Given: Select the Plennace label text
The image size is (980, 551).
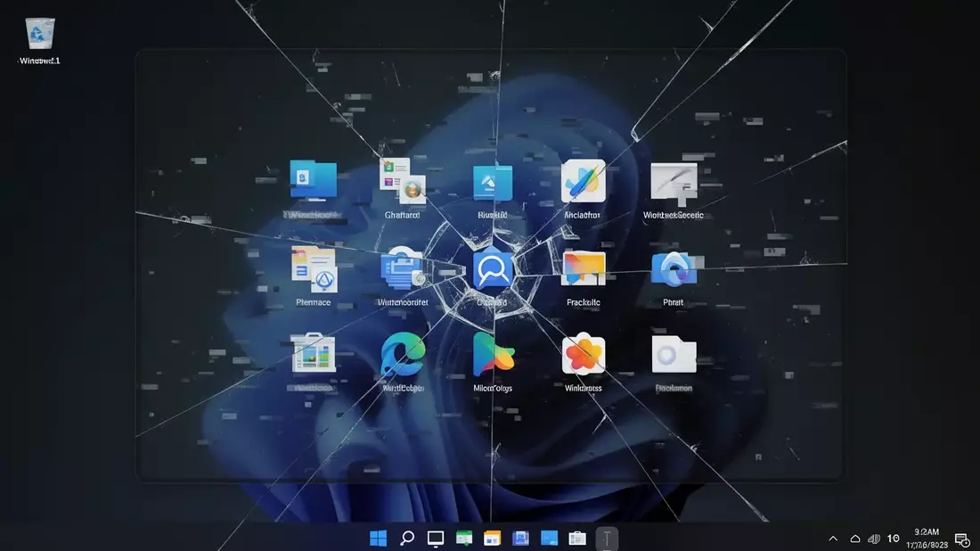Looking at the screenshot, I should click(313, 303).
